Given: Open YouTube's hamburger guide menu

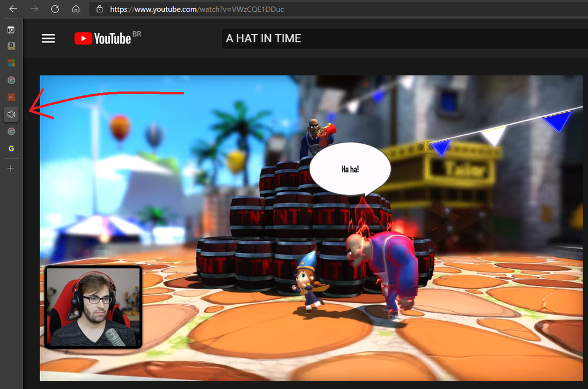Looking at the screenshot, I should pos(48,38).
